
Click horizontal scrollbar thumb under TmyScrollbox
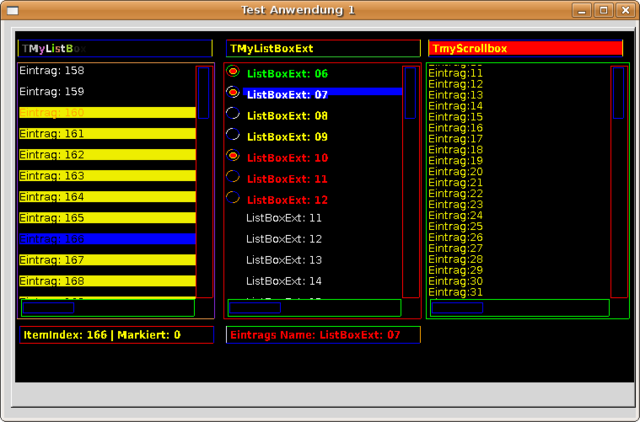(458, 308)
